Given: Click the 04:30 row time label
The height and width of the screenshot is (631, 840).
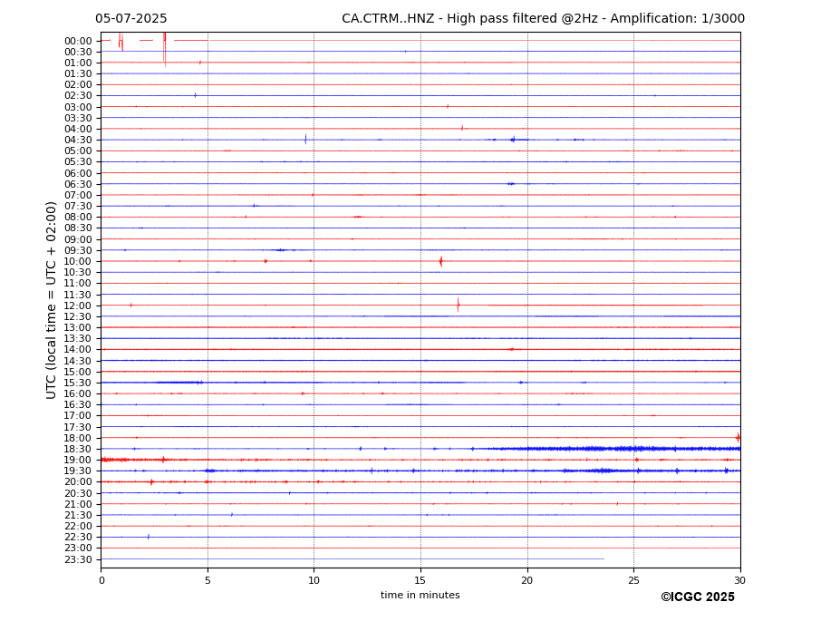Looking at the screenshot, I should 78,140.
